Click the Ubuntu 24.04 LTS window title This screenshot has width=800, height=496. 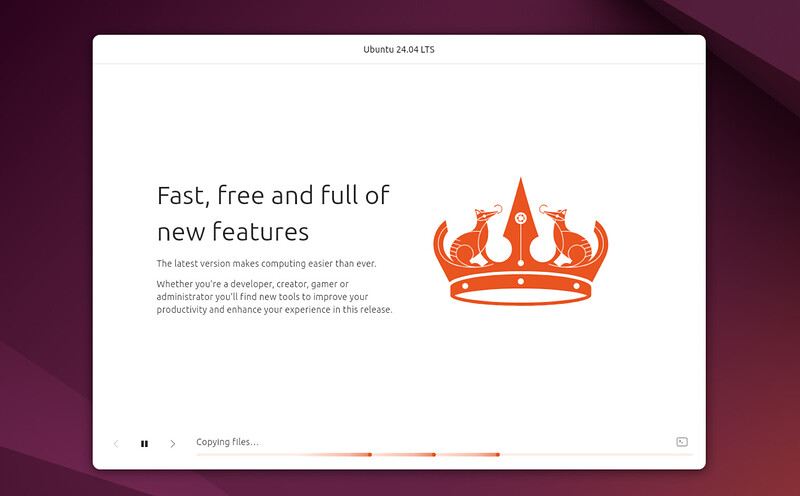(399, 49)
